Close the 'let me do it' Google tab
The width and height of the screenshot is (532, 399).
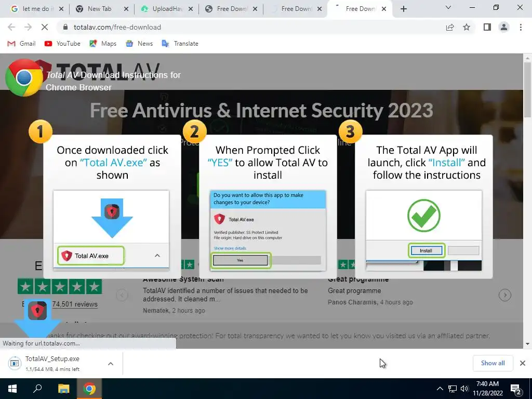click(x=61, y=9)
